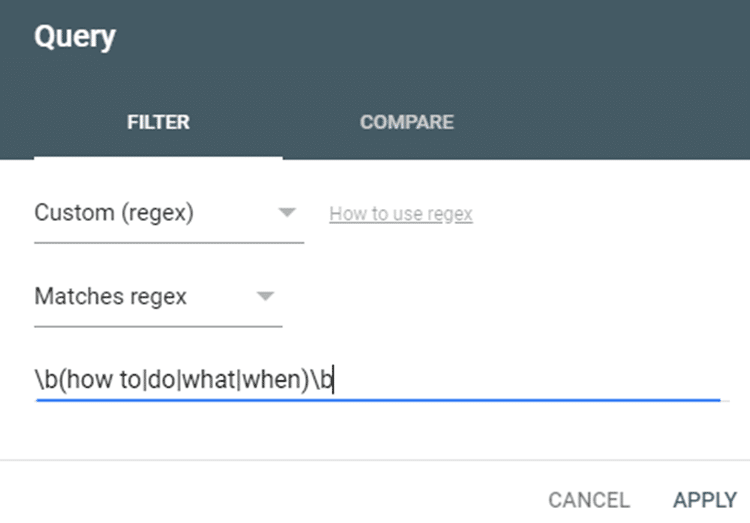Click the Custom (regex) filter type label
750x523 pixels.
[x=114, y=212]
